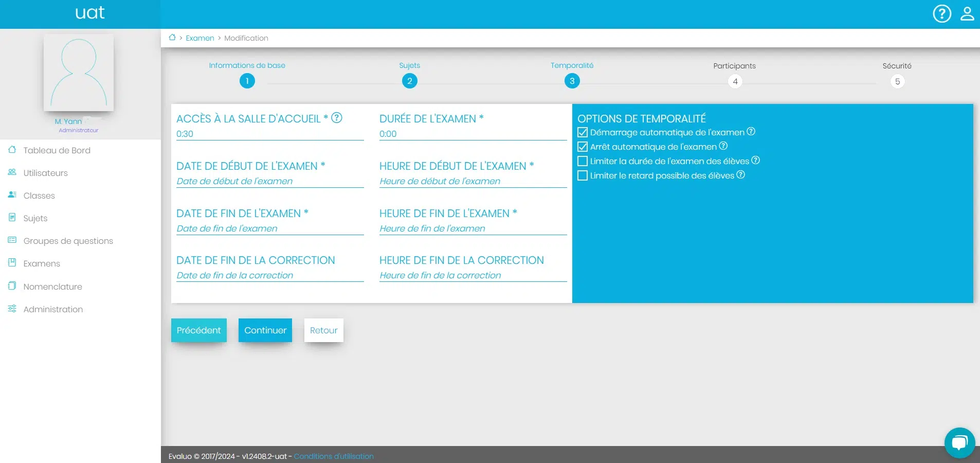Disable Arrêt automatique de l'examen checkbox

[583, 147]
